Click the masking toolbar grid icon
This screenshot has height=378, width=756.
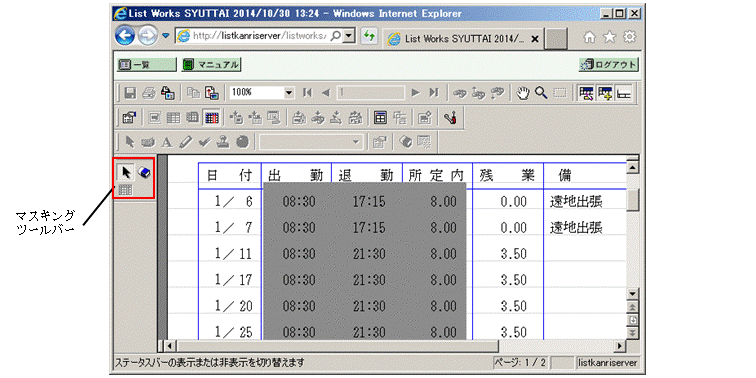coord(125,190)
